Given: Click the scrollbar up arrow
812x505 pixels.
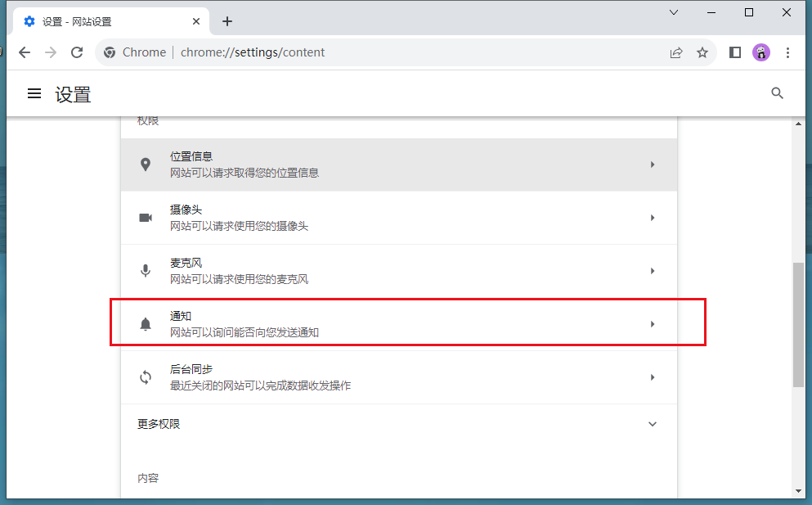Looking at the screenshot, I should [798, 124].
